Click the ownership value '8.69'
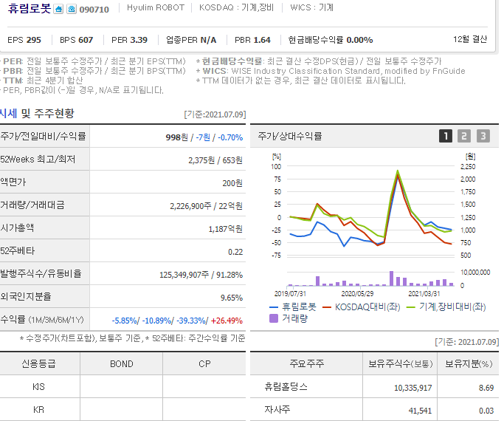Image resolution: width=504 pixels, height=421 pixels. [486, 388]
